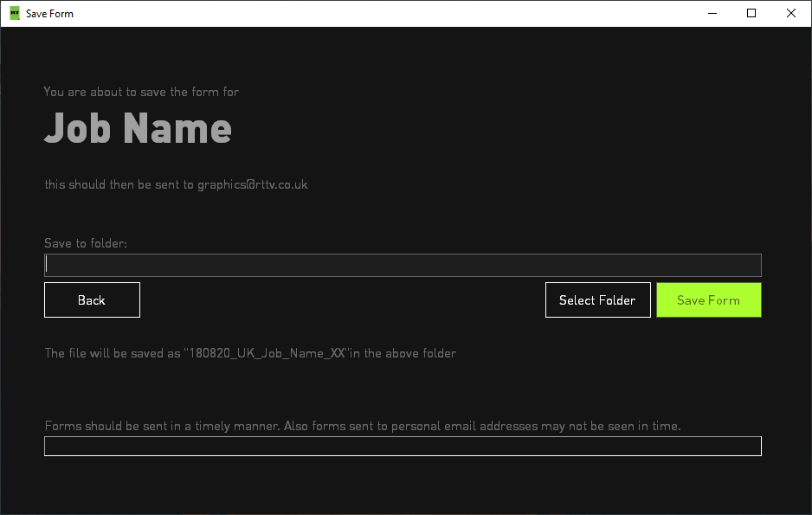The height and width of the screenshot is (515, 812).
Task: Click the large Job Name heading
Action: tap(138, 128)
